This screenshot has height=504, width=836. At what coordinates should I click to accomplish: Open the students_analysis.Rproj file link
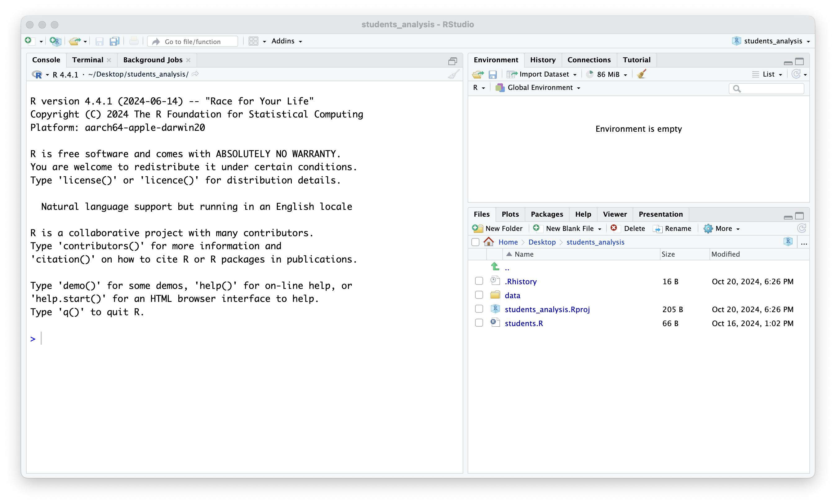[x=547, y=309]
